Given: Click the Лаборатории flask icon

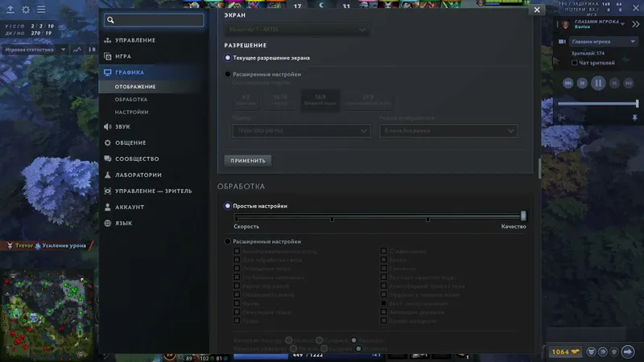Looking at the screenshot, I should [108, 175].
